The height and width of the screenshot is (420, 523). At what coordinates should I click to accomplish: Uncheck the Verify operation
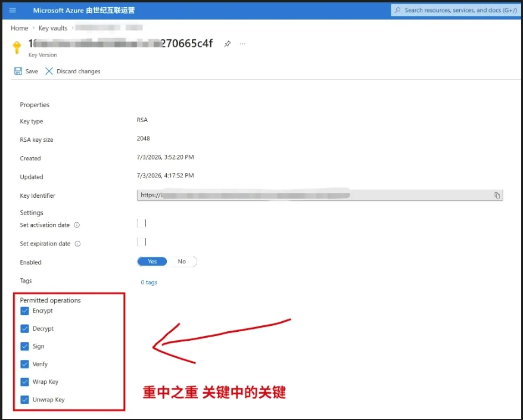[24, 364]
